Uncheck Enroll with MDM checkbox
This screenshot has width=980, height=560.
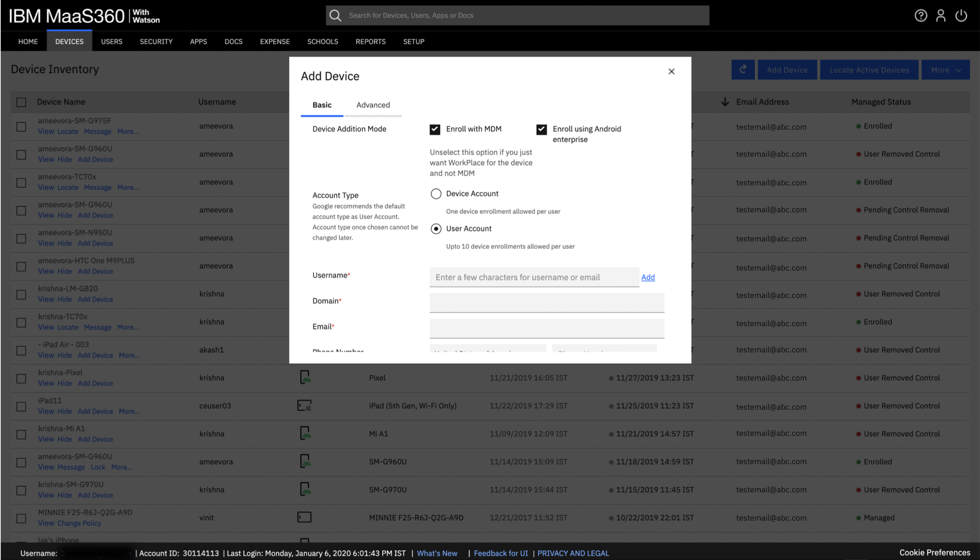435,129
